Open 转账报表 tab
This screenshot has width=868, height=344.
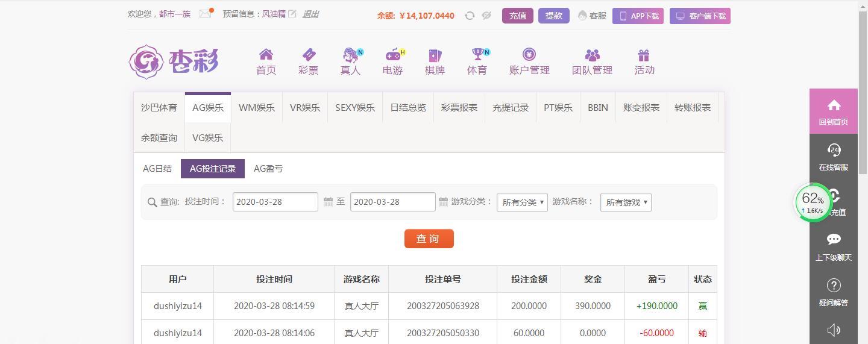coord(693,107)
